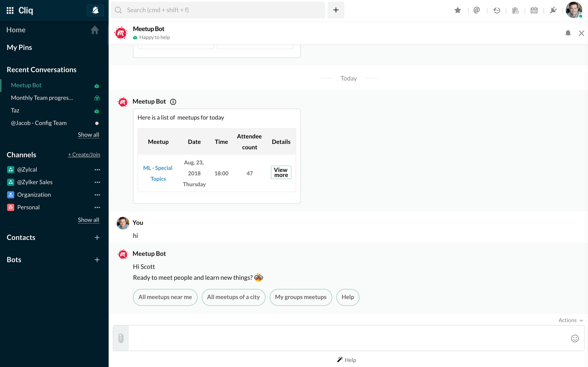Show all recent conversations

(88, 135)
